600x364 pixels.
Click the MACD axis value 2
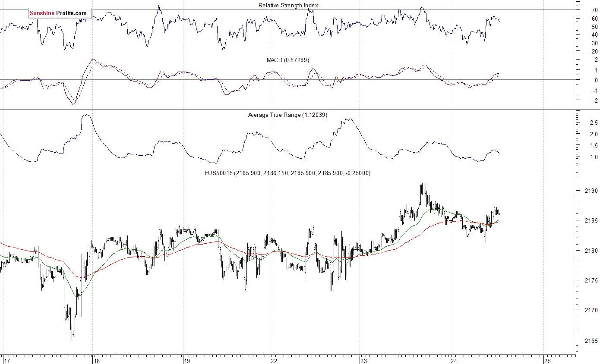click(x=596, y=60)
